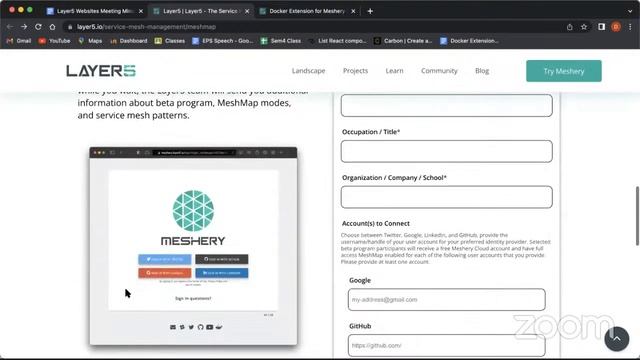
Task: Focus the Occupation / Title input field
Action: (447, 151)
